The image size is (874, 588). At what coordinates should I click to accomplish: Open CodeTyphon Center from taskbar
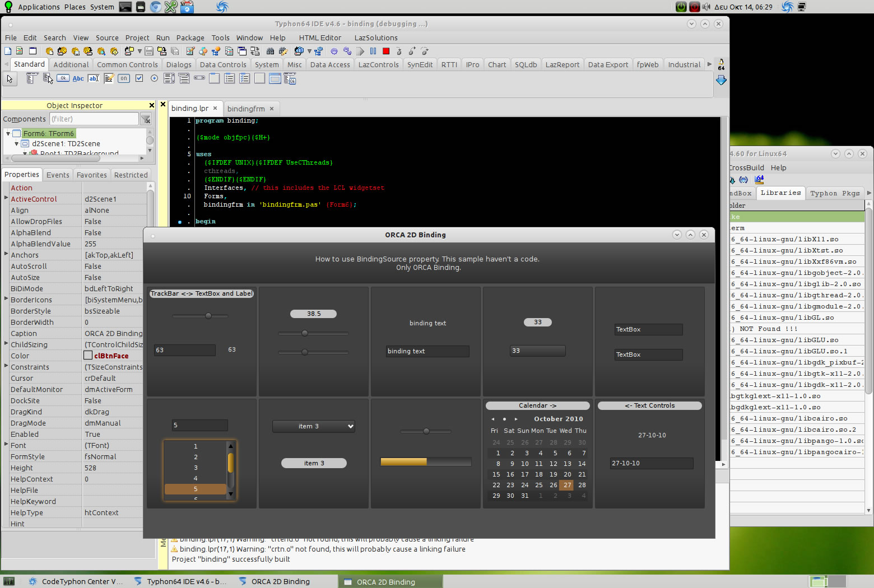point(76,581)
